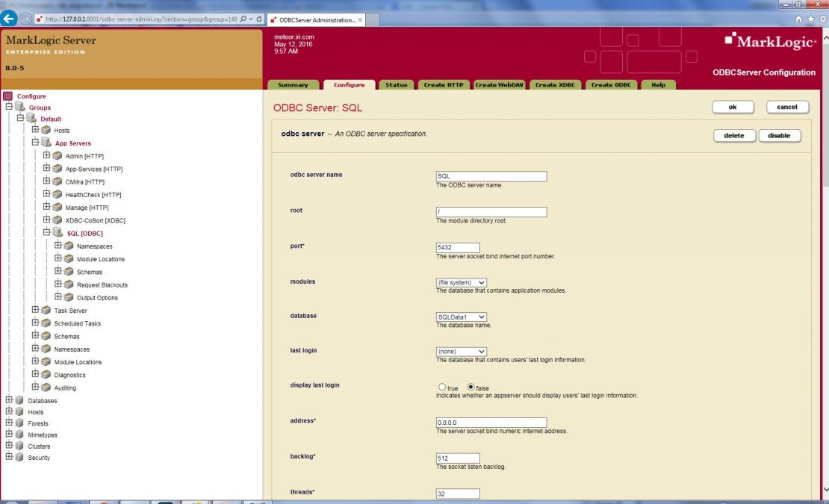Click the backlog field
Image resolution: width=829 pixels, height=504 pixels.
[458, 458]
